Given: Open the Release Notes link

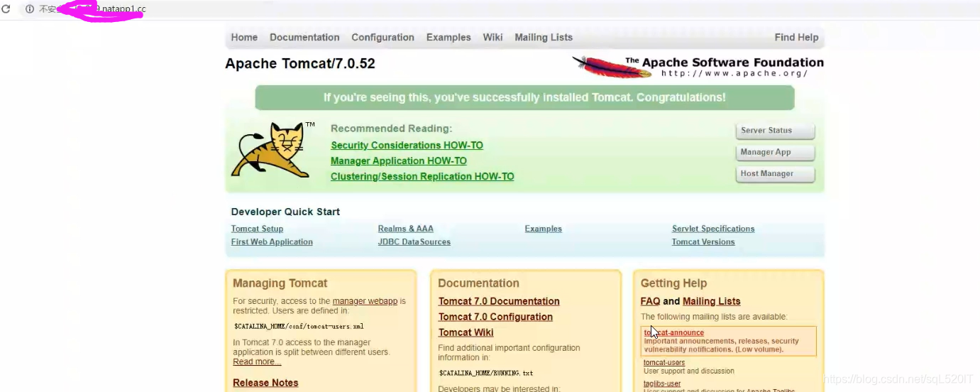Looking at the screenshot, I should [x=265, y=383].
